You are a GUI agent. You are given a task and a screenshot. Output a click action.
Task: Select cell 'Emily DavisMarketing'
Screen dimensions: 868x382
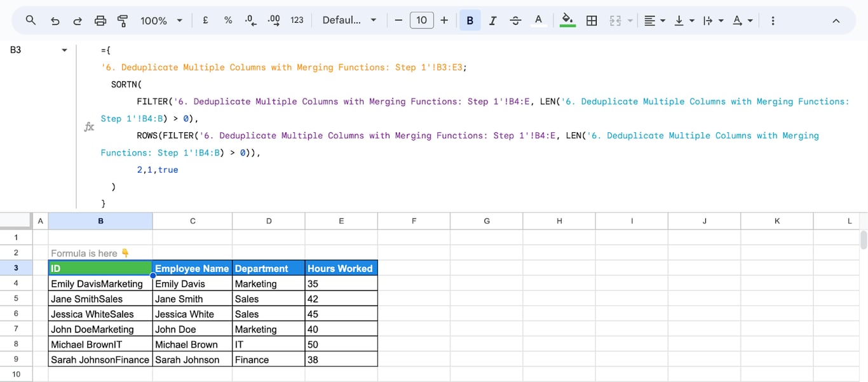click(100, 283)
